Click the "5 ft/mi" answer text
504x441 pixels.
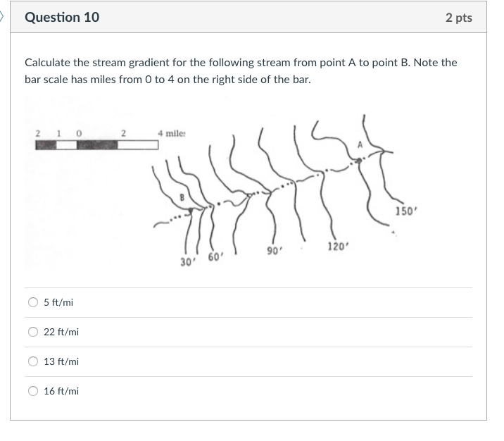pyautogui.click(x=58, y=302)
